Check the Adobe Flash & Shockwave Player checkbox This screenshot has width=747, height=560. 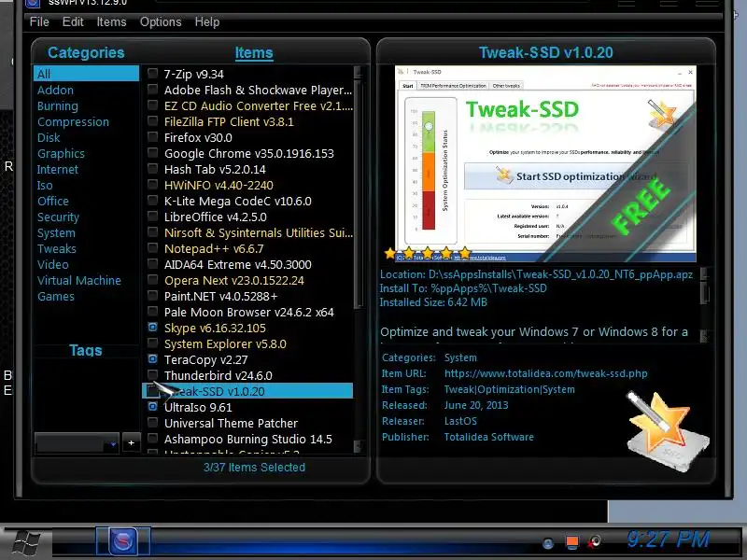tap(152, 89)
